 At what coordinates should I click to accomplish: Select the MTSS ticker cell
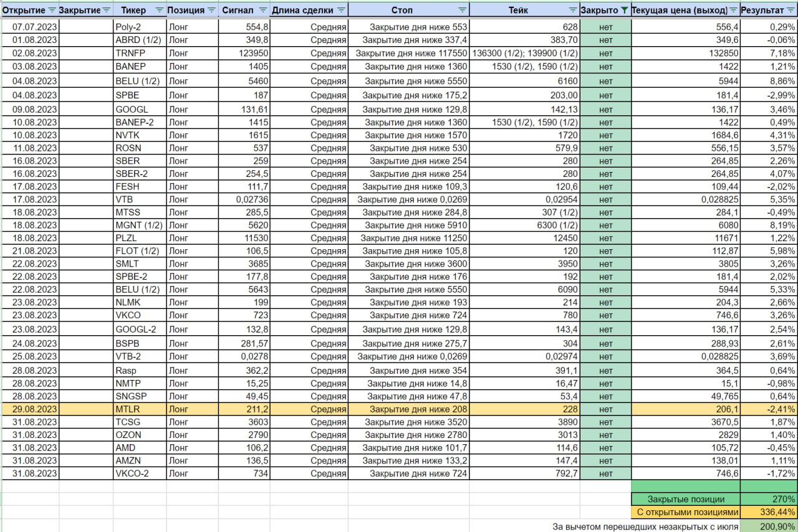pos(139,212)
